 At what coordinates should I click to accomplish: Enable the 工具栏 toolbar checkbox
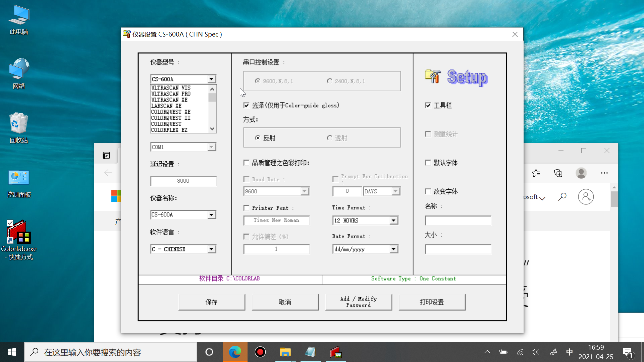point(428,105)
